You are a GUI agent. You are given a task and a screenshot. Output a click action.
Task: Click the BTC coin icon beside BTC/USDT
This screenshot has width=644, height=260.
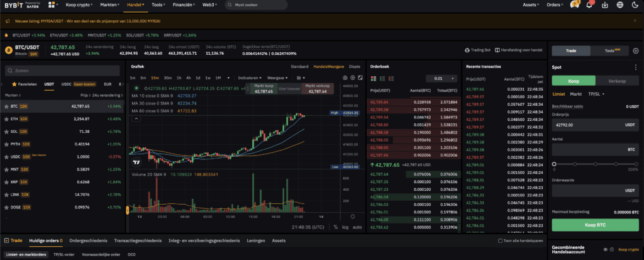(x=8, y=50)
